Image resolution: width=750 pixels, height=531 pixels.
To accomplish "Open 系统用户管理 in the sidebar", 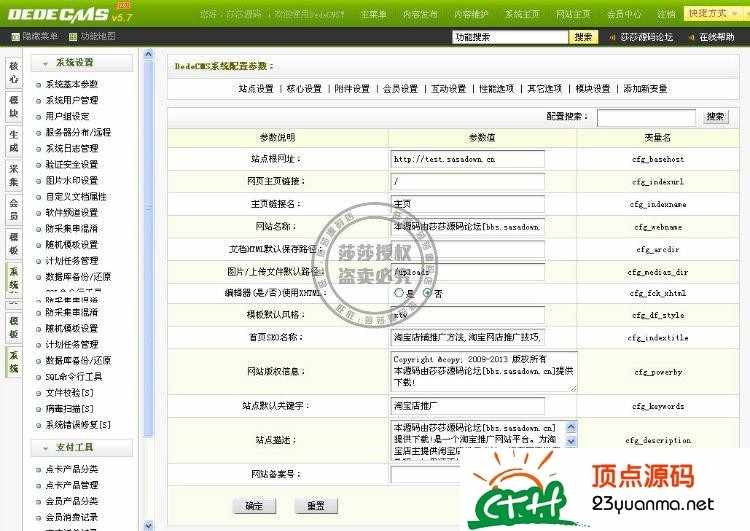I will 71,100.
